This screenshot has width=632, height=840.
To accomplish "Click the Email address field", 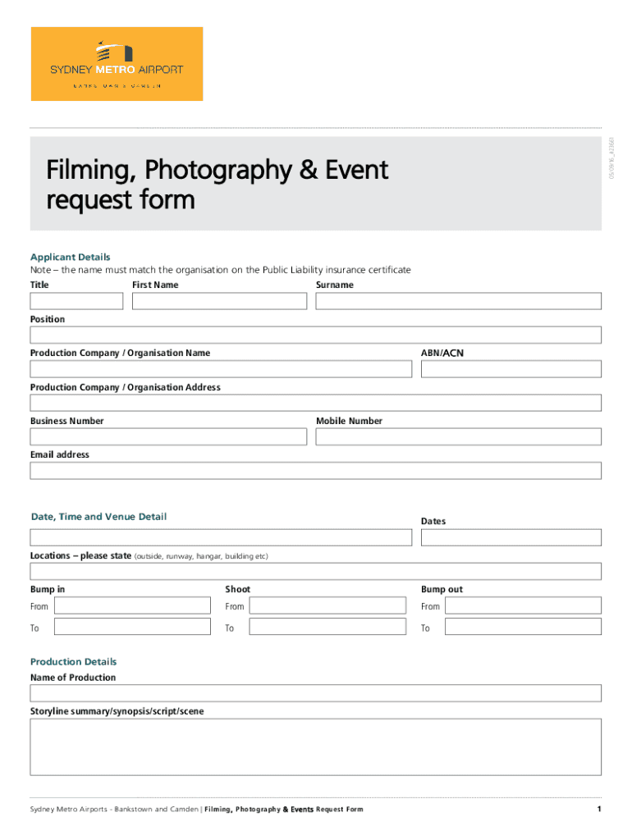I will [316, 471].
